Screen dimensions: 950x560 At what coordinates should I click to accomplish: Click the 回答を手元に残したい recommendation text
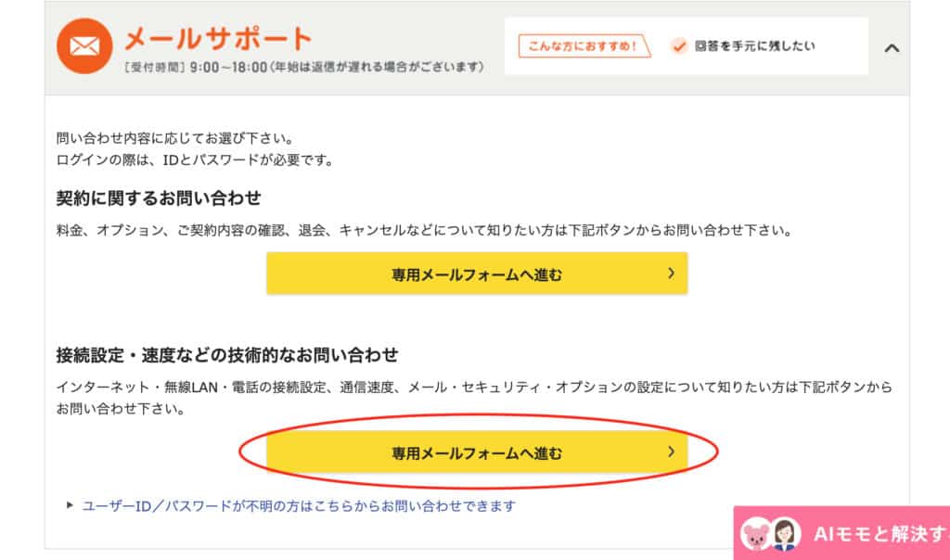[x=754, y=46]
